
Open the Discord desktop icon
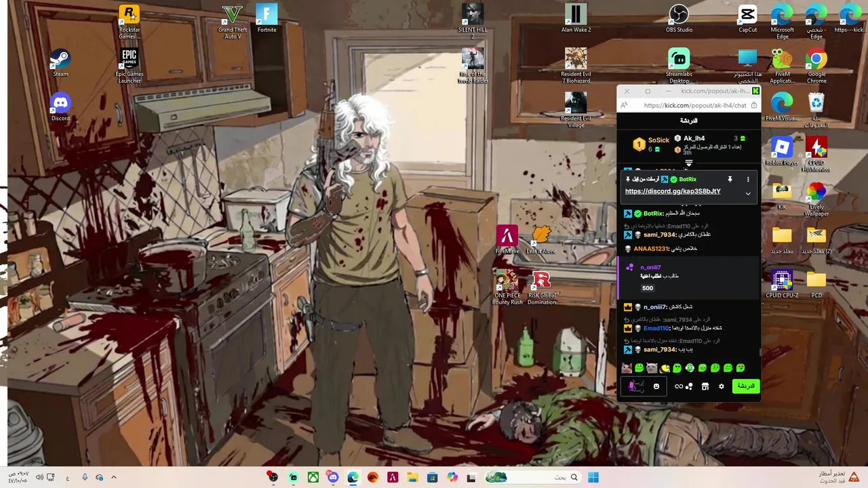60,107
